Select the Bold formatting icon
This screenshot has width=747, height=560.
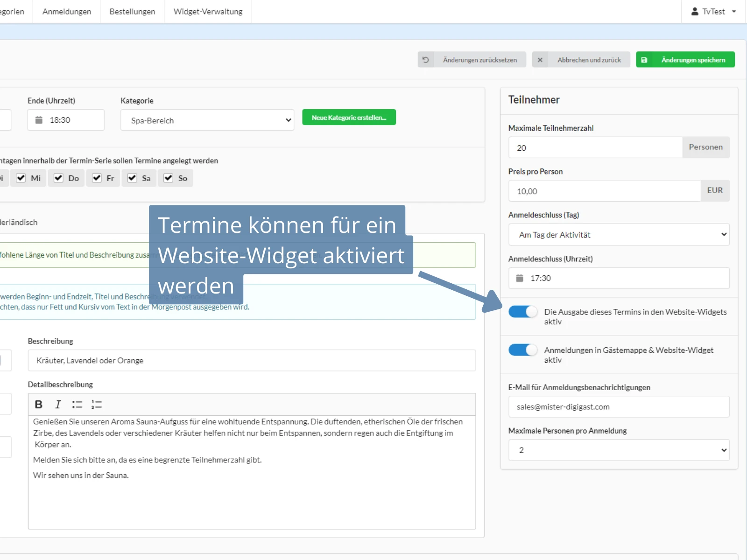(x=39, y=404)
